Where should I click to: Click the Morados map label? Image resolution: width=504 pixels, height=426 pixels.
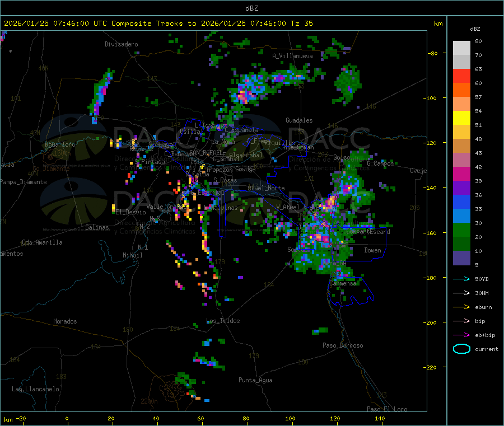(65, 321)
